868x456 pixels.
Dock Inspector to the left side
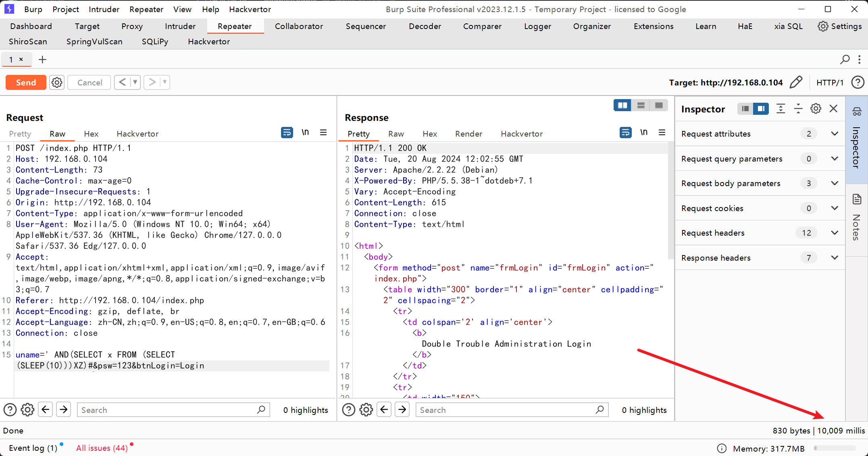(x=745, y=109)
